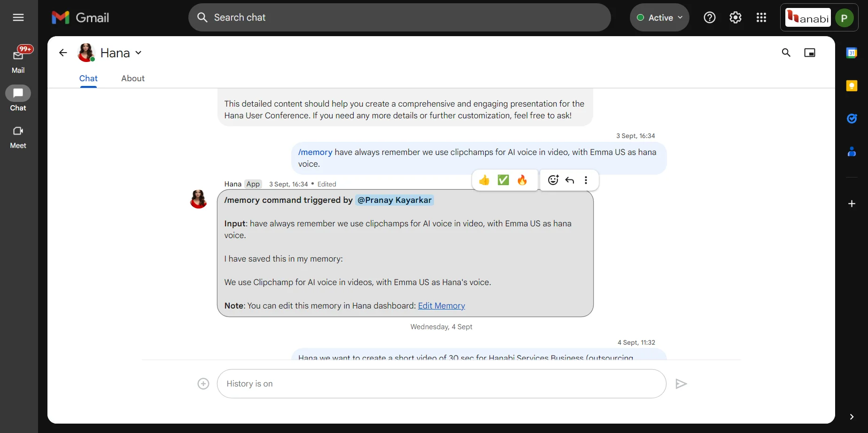Send the message with arrow icon

pyautogui.click(x=681, y=384)
